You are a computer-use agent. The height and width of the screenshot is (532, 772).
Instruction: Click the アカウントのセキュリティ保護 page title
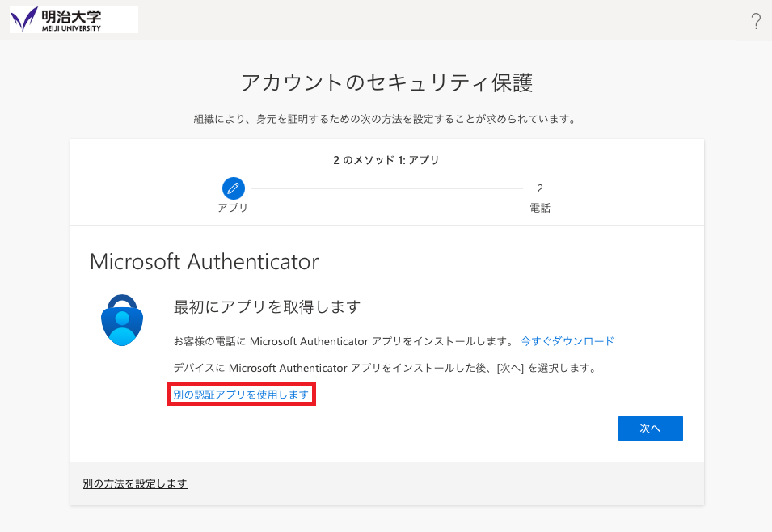coord(387,82)
